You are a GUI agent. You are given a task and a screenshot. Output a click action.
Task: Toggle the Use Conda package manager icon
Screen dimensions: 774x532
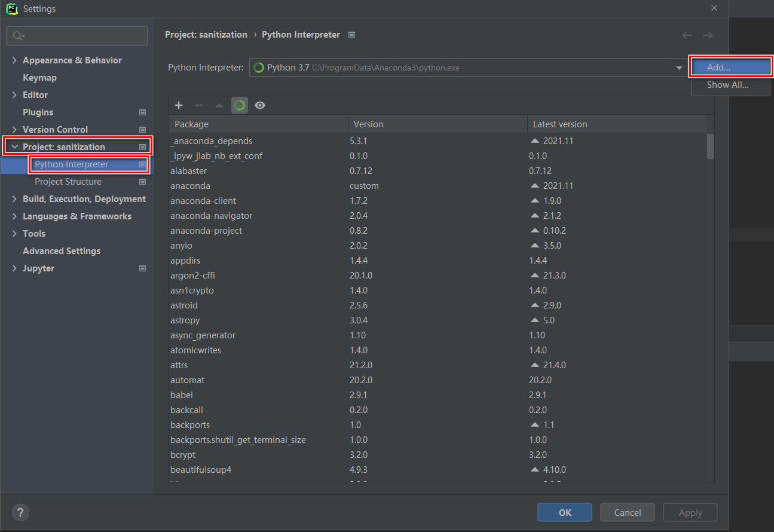pyautogui.click(x=240, y=105)
